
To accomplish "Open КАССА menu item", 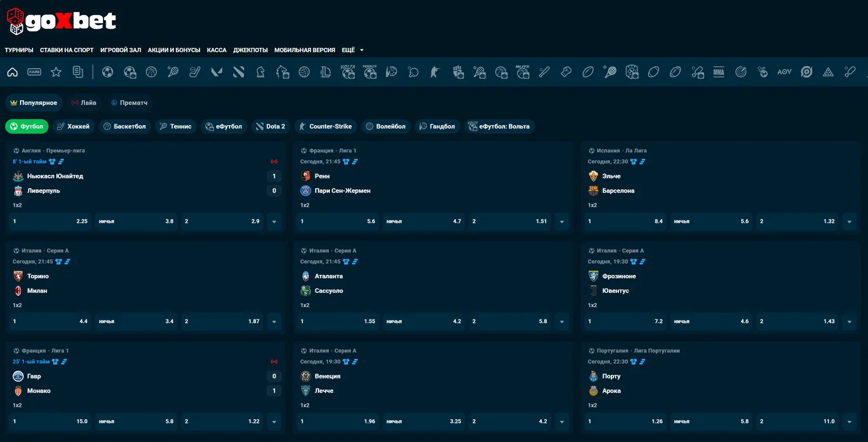I will click(x=216, y=50).
